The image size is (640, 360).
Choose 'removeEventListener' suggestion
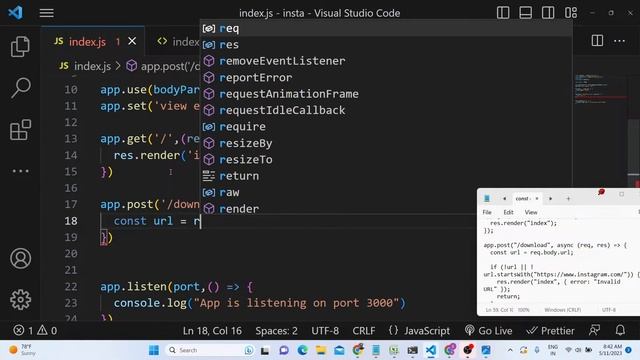coord(385,61)
